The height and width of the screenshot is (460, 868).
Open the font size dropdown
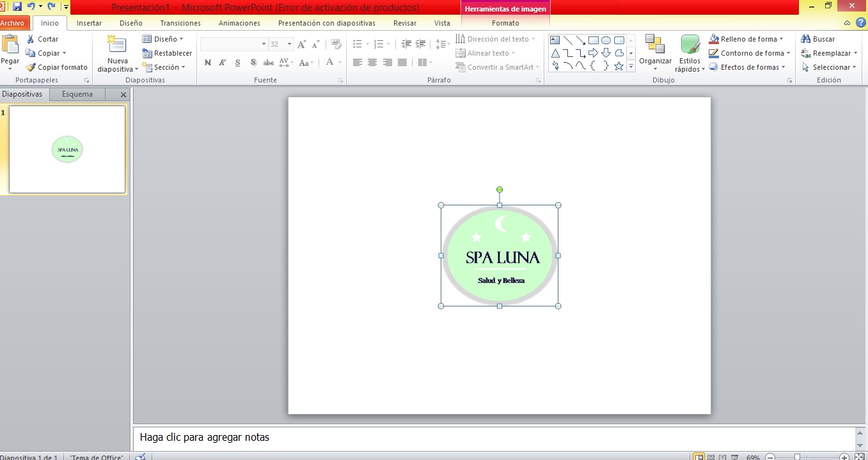[x=288, y=44]
